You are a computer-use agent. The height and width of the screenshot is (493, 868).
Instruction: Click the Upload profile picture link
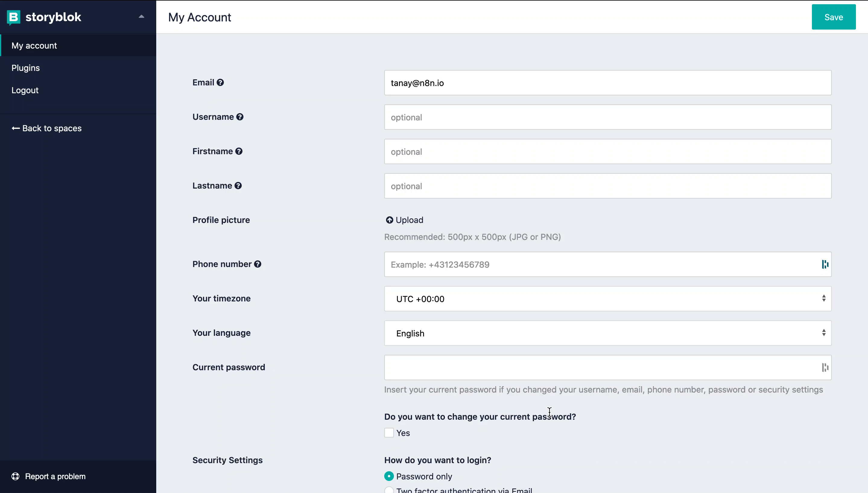coord(404,220)
